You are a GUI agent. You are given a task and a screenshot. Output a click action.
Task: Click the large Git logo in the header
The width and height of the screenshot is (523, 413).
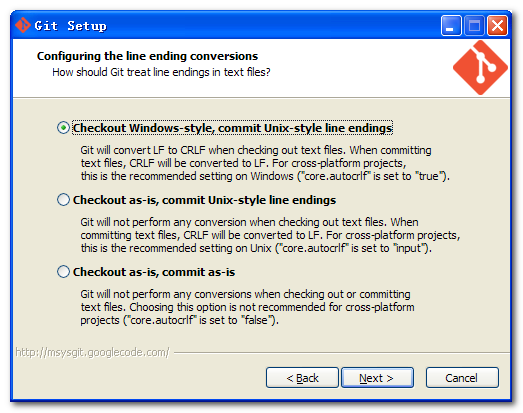click(x=480, y=67)
